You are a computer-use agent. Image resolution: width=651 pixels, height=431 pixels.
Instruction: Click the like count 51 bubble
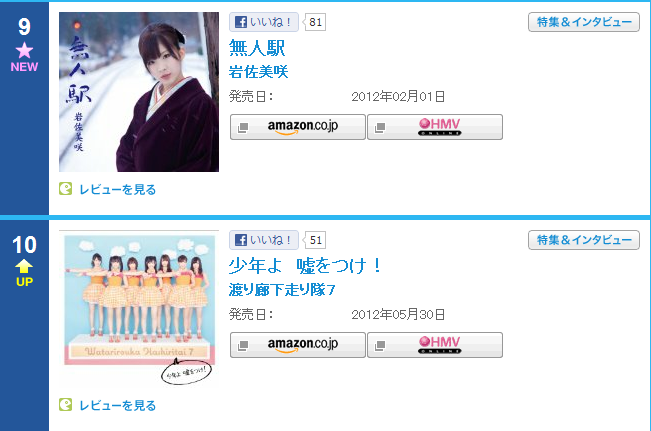pos(315,240)
